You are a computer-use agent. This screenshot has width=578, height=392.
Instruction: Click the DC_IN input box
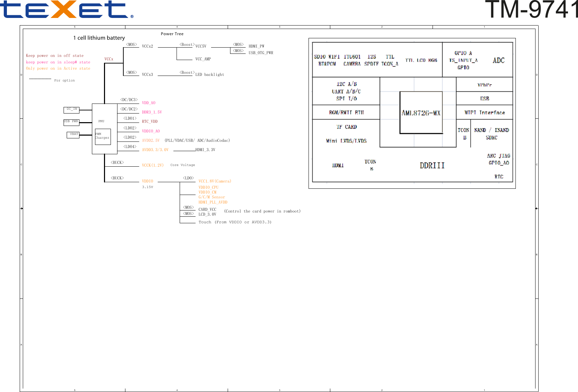(x=72, y=110)
